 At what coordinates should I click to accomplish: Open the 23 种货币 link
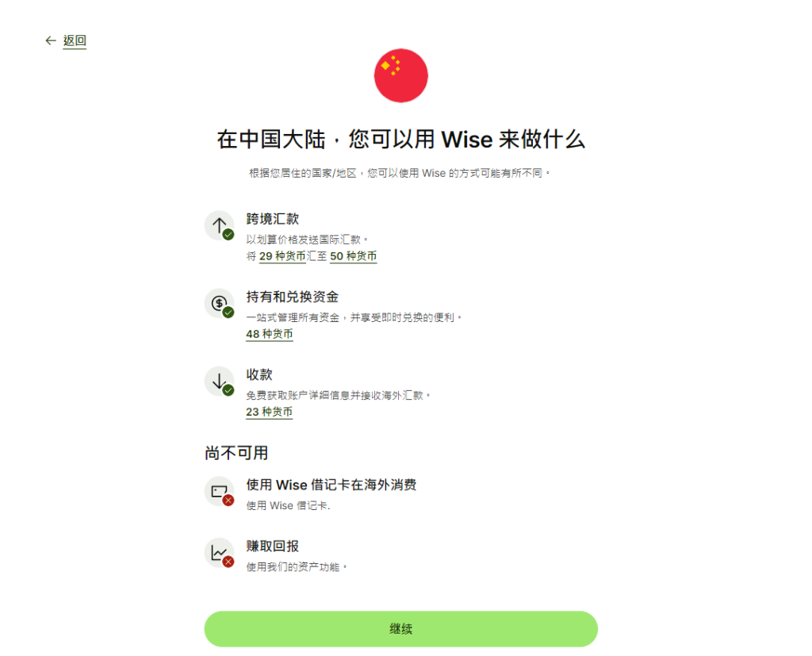click(x=270, y=412)
